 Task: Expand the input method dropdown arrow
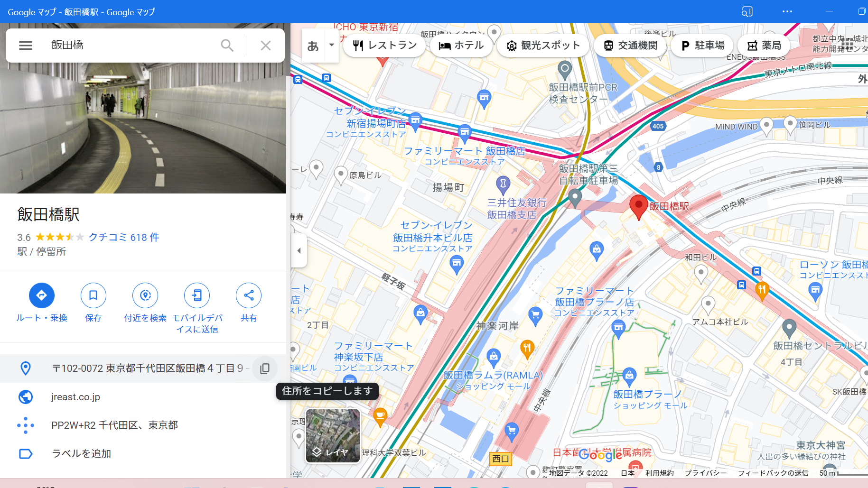click(x=332, y=45)
